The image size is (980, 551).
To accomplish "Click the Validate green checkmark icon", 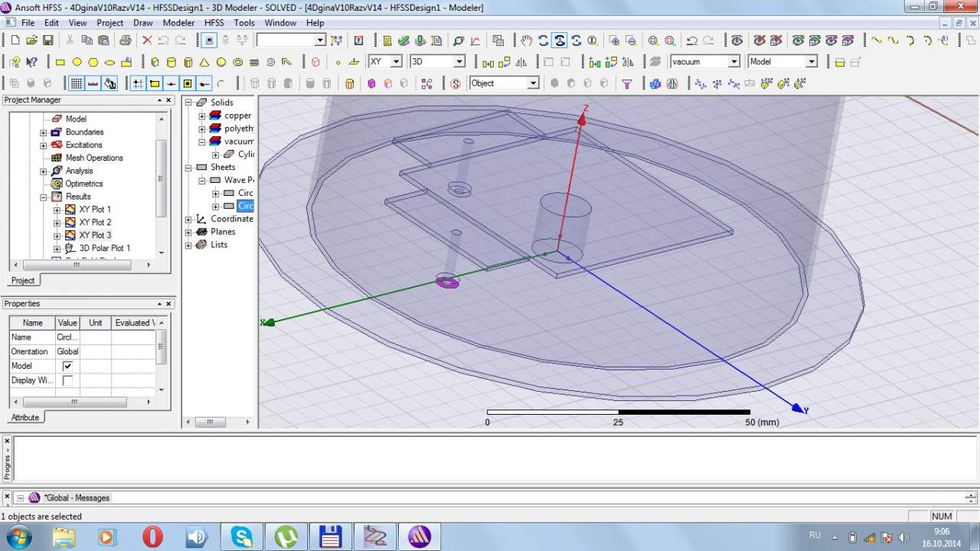I will pyautogui.click(x=403, y=41).
